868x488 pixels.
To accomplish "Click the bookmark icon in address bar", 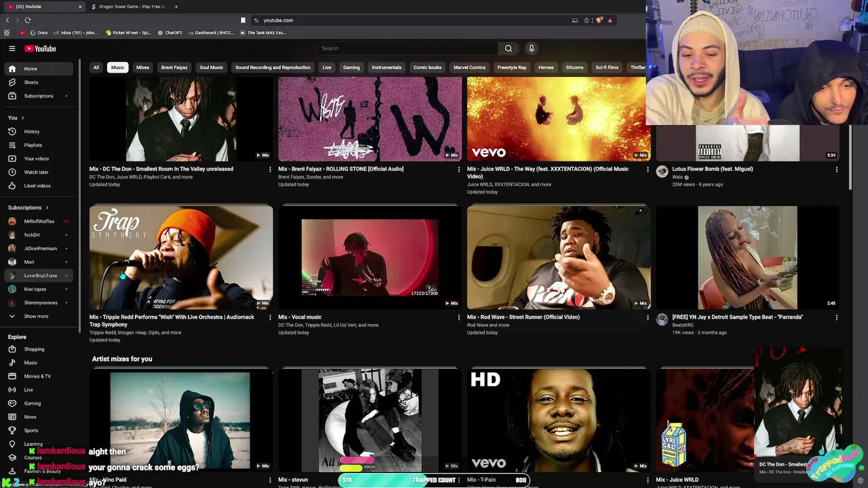I will [243, 20].
